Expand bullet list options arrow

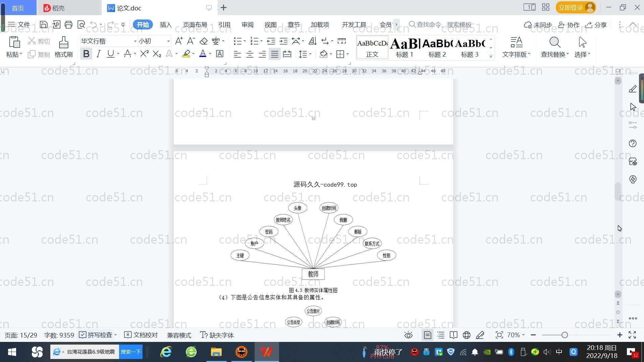[x=245, y=41]
